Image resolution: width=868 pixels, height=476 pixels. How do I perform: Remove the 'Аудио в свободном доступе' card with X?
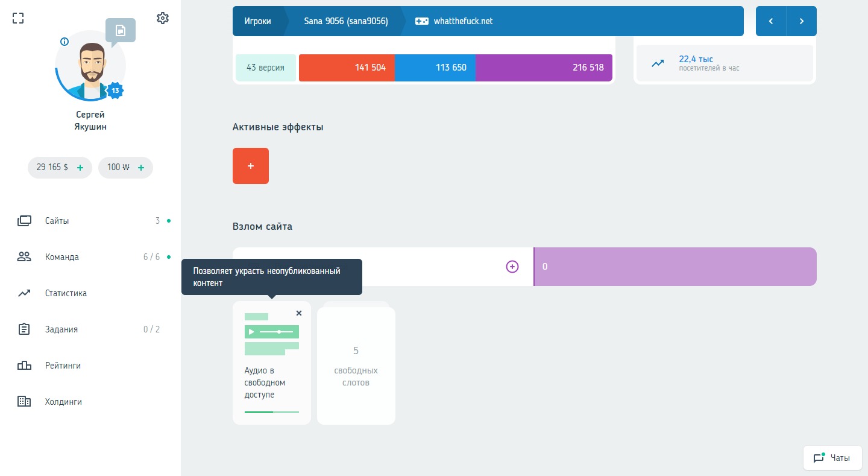pyautogui.click(x=299, y=313)
